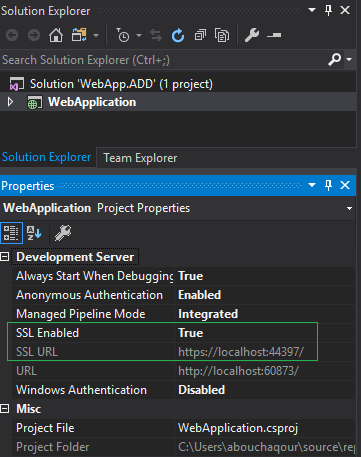361x457 pixels.
Task: Select Solution 'WebApp.ADD' in the tree
Action: pos(121,84)
